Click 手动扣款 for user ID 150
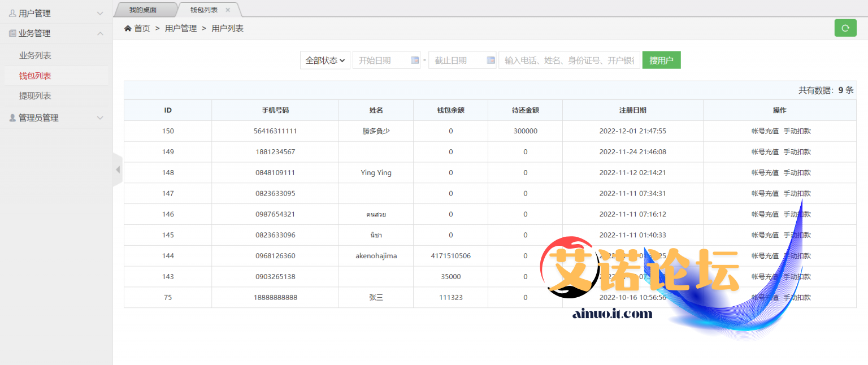Image resolution: width=868 pixels, height=365 pixels. tap(797, 131)
